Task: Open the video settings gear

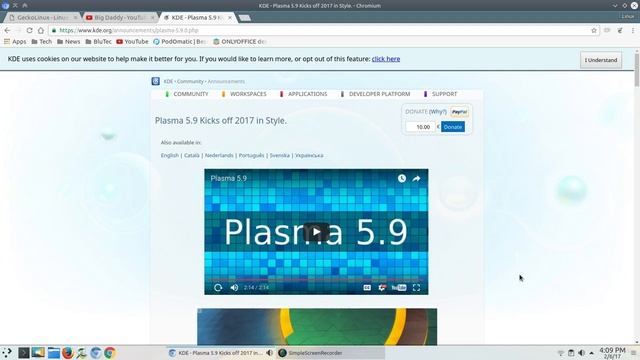Action: point(382,287)
